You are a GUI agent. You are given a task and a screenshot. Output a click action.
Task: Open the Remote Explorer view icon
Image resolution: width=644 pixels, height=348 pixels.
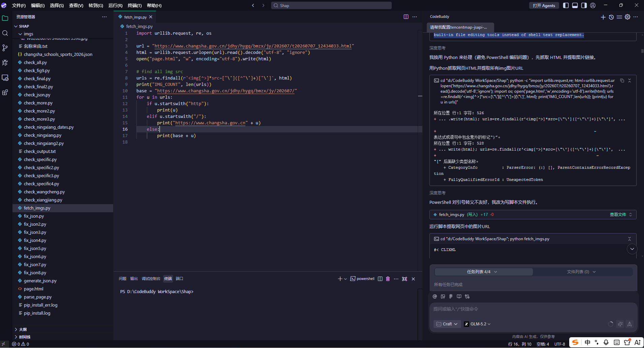pyautogui.click(x=5, y=77)
